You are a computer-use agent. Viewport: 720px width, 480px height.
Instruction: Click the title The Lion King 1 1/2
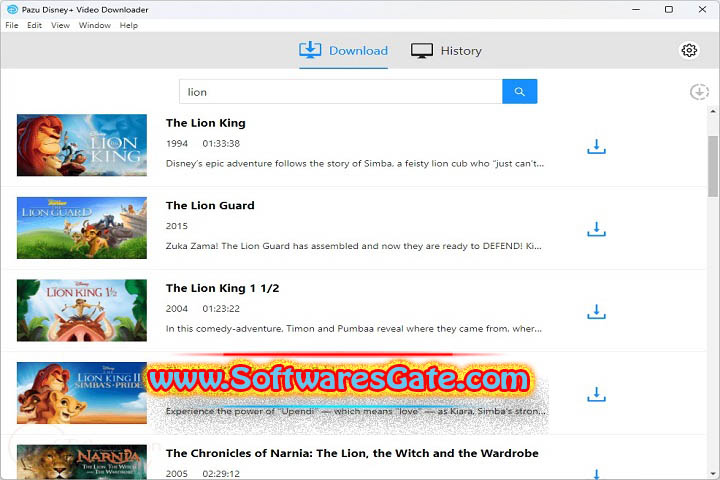222,288
